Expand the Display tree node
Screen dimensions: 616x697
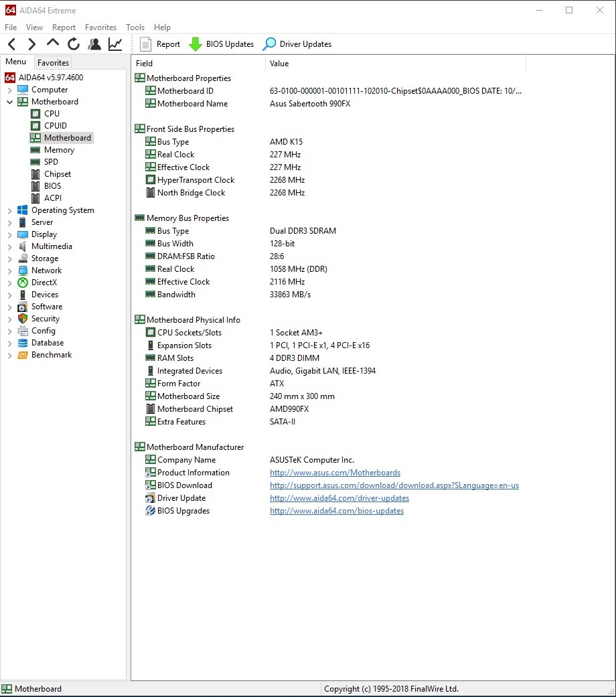(9, 234)
